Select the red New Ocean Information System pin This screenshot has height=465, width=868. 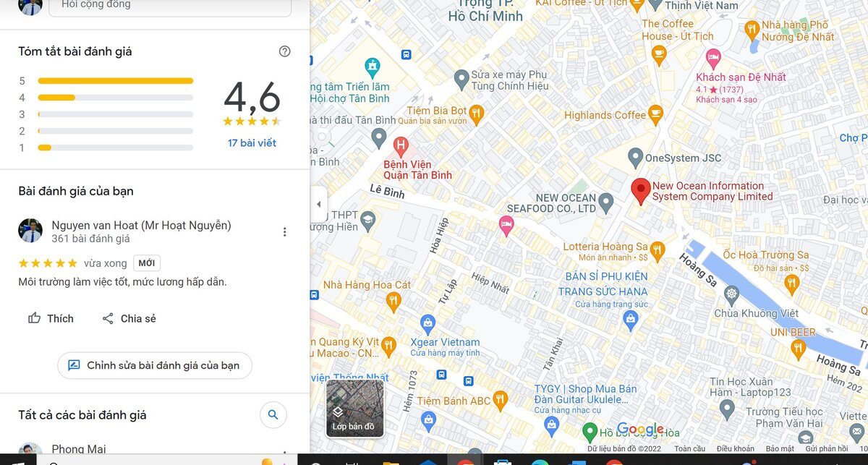[639, 191]
